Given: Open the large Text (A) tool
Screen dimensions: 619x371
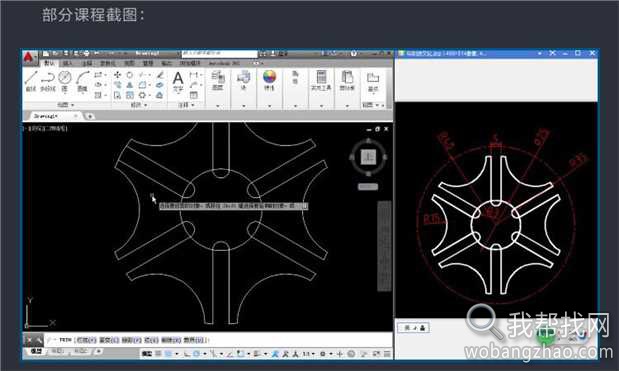Looking at the screenshot, I should tap(178, 81).
